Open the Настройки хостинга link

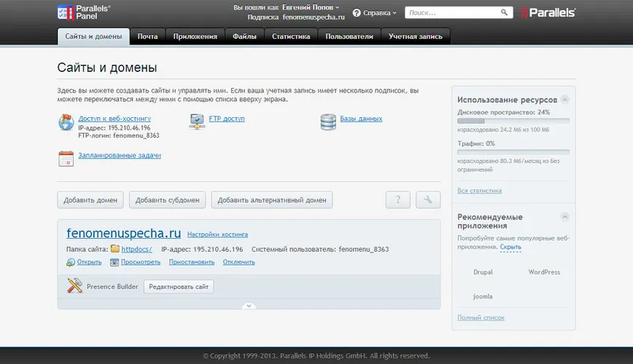pos(218,234)
